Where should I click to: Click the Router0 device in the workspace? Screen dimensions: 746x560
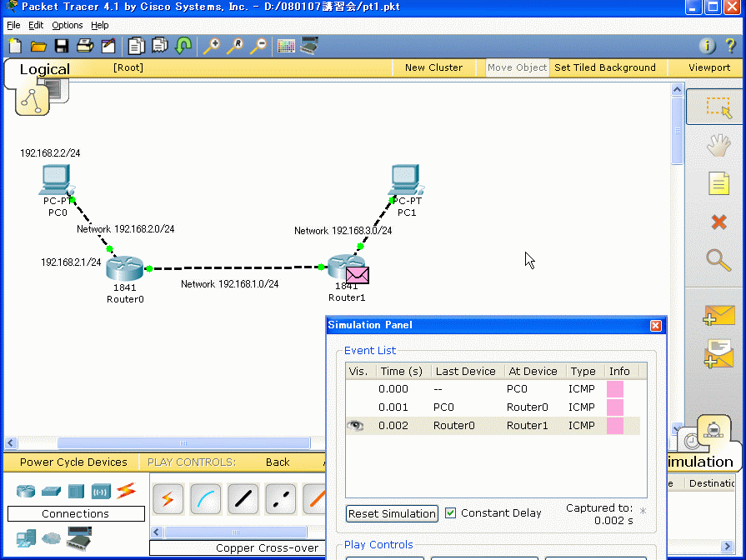point(125,267)
